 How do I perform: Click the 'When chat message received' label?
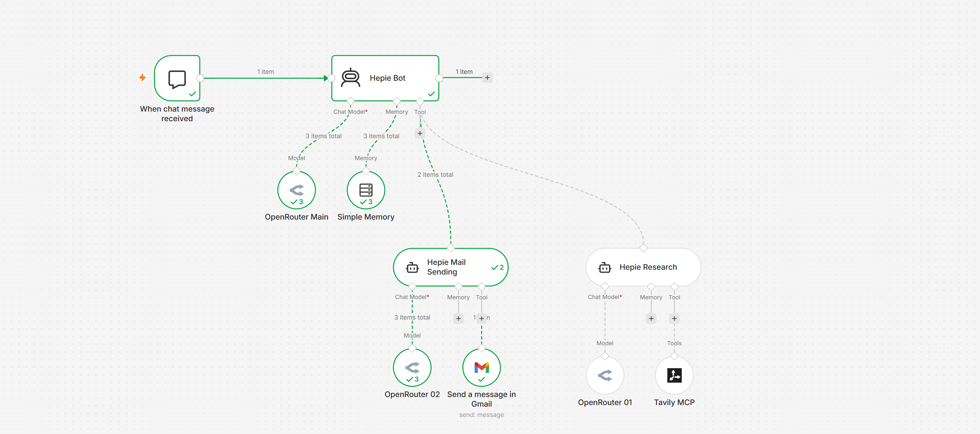click(177, 114)
